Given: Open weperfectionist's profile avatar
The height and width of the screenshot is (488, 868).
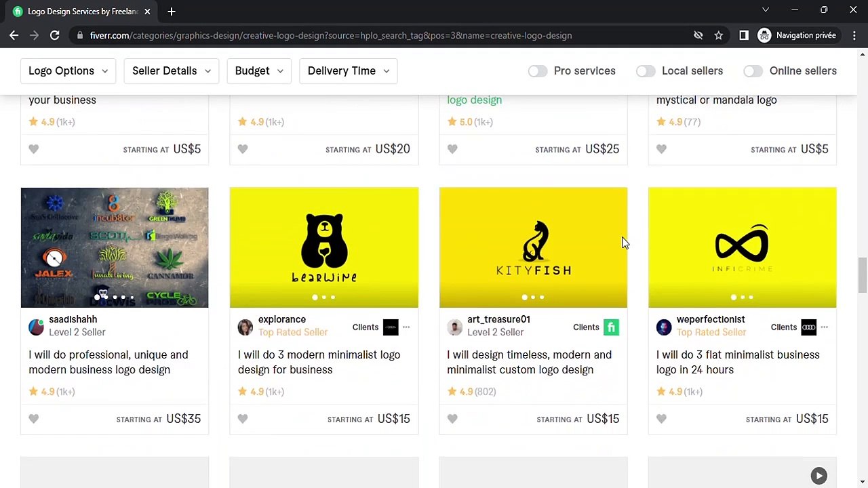Looking at the screenshot, I should pos(664,327).
